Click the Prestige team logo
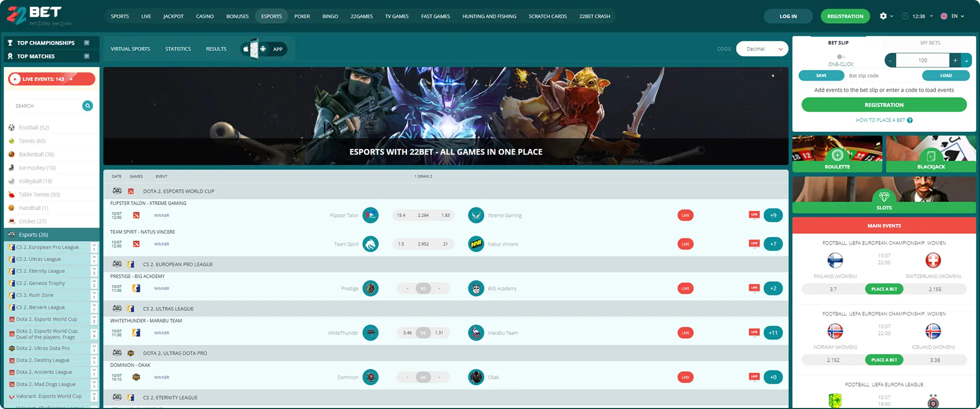Viewport: 980px width, 409px height. click(370, 288)
